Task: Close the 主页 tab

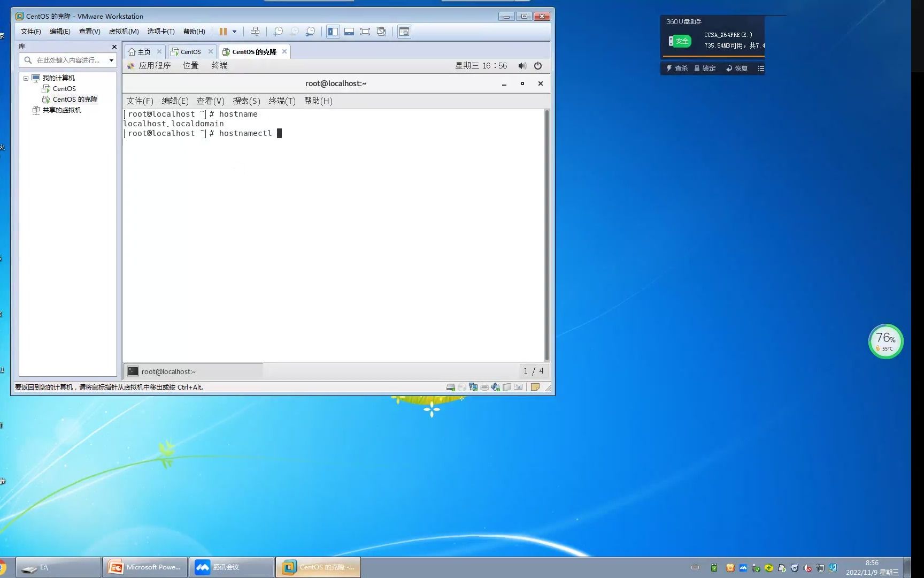Action: [159, 51]
